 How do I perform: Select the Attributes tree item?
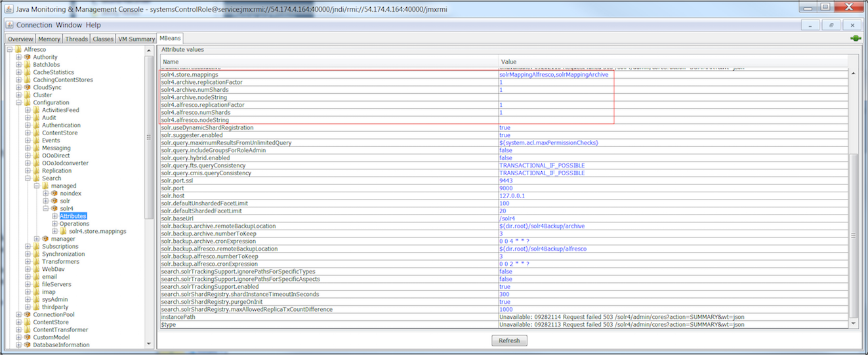click(73, 216)
